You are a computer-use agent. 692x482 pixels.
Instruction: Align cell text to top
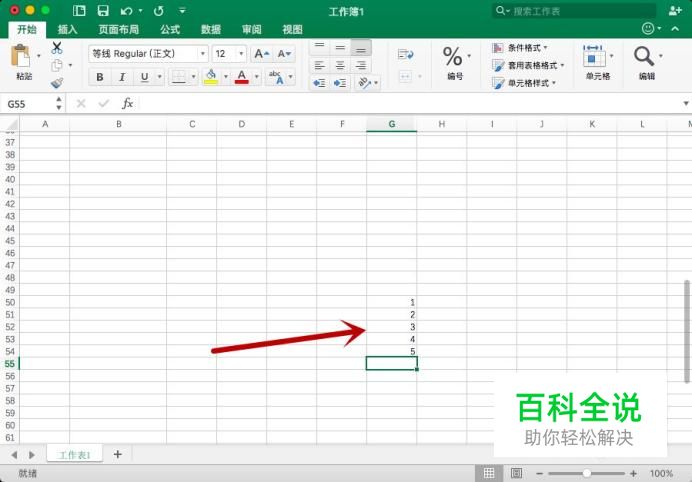[x=320, y=47]
